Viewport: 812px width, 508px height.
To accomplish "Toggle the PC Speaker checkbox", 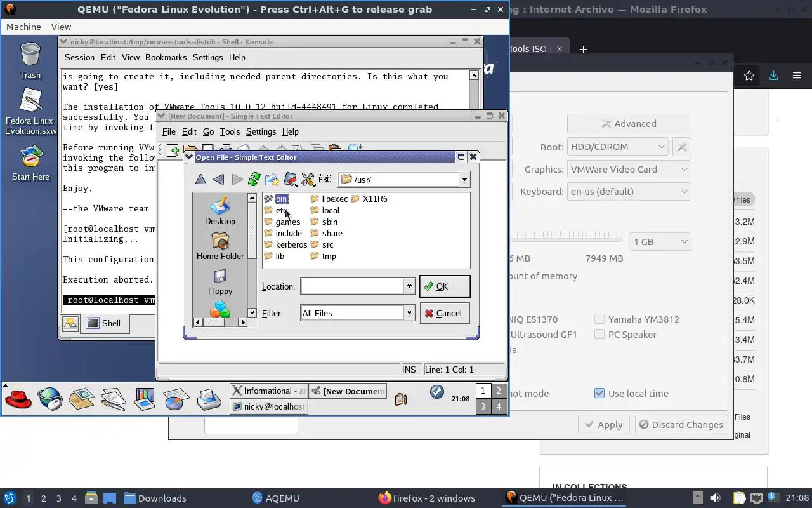I will [x=599, y=334].
